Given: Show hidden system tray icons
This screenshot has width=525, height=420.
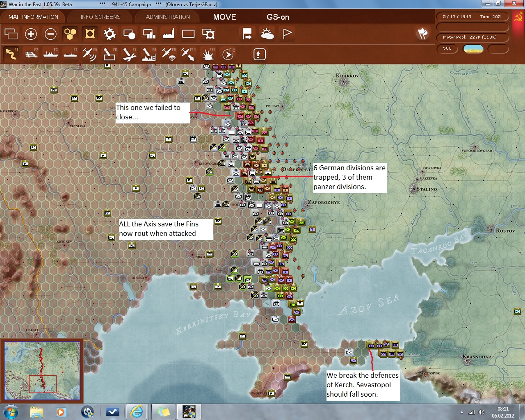Looking at the screenshot, I should point(461,412).
